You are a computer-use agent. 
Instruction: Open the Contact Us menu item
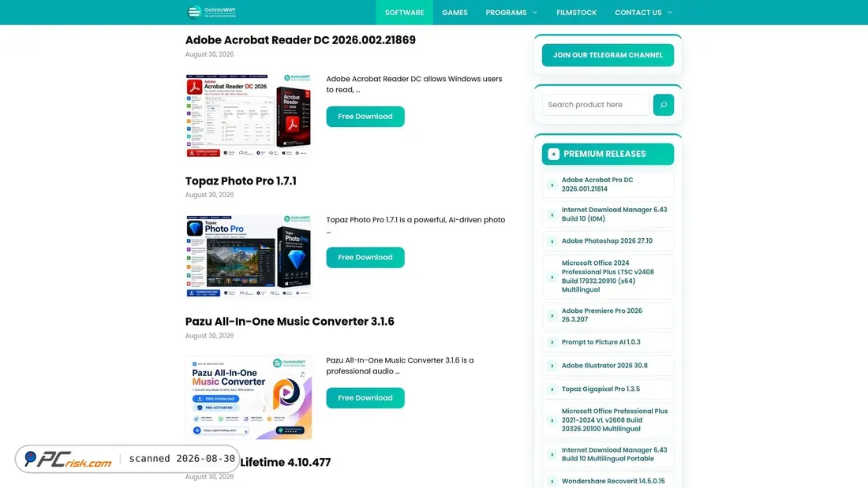pyautogui.click(x=638, y=12)
